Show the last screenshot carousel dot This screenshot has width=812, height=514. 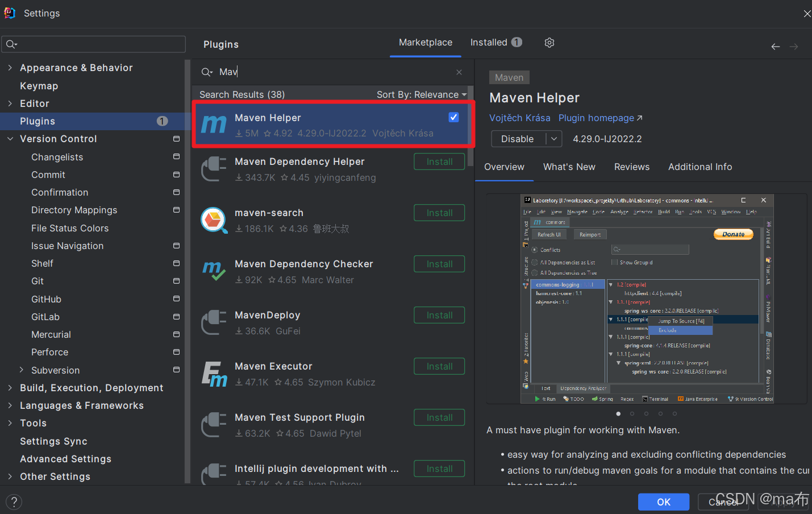click(674, 413)
